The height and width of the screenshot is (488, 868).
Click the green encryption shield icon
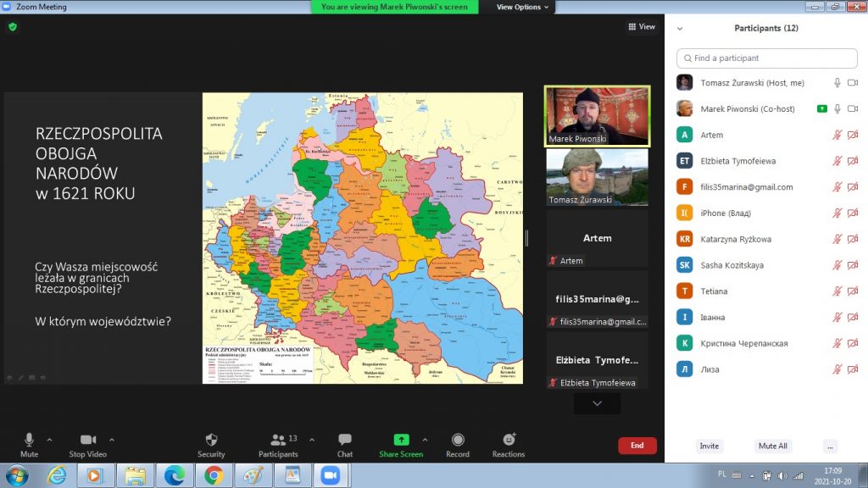[x=13, y=27]
